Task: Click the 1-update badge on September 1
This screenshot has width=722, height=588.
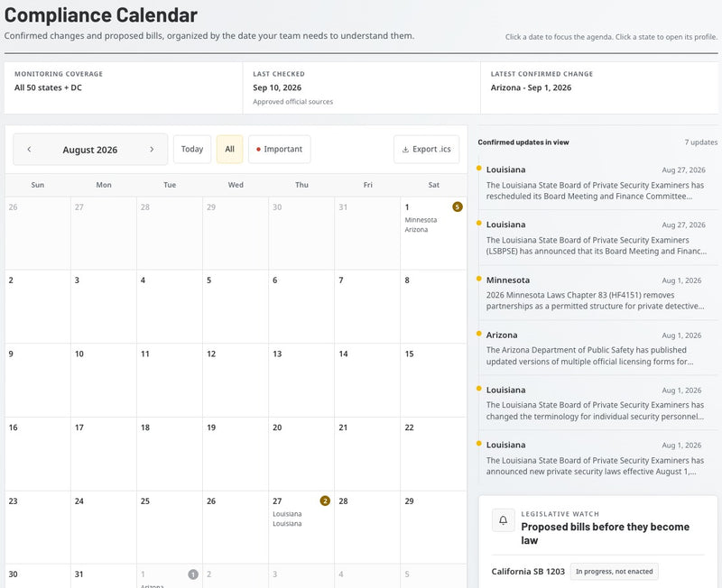Action: [x=193, y=574]
